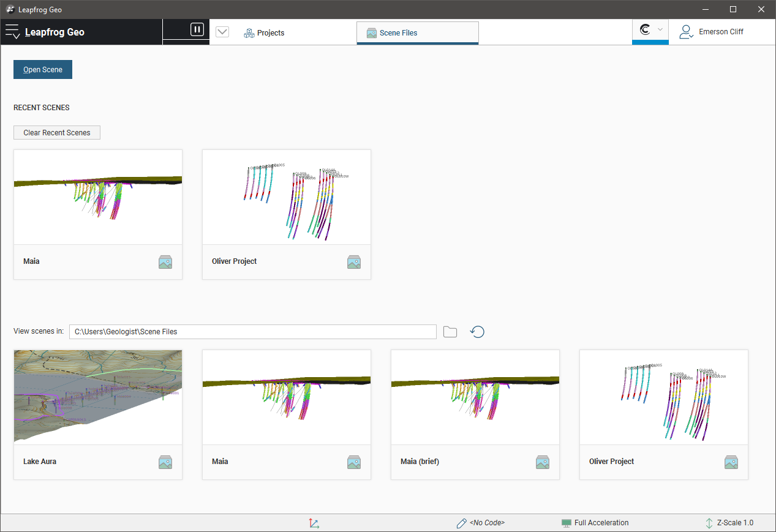
Task: Click scene icon on folder Maia card
Action: coord(354,462)
